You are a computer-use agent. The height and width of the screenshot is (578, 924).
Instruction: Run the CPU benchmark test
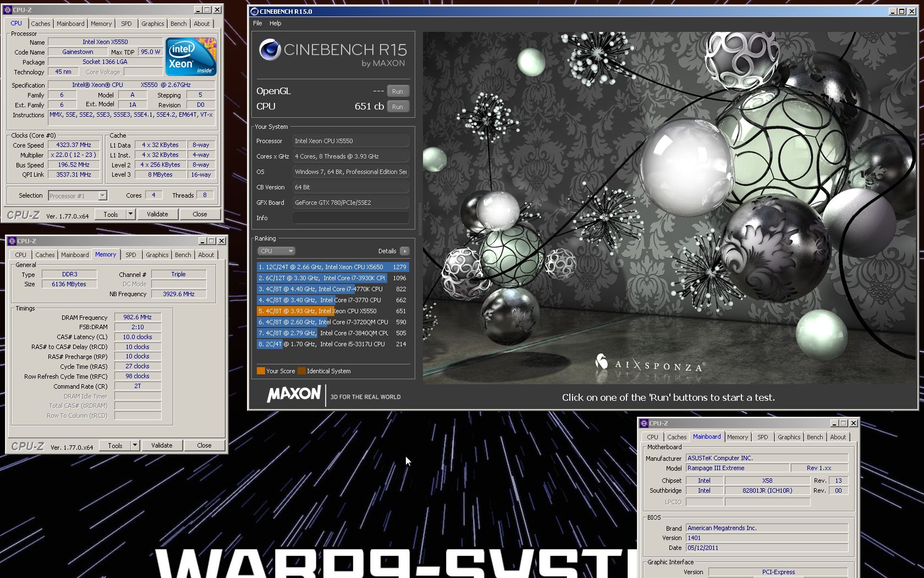pyautogui.click(x=398, y=107)
